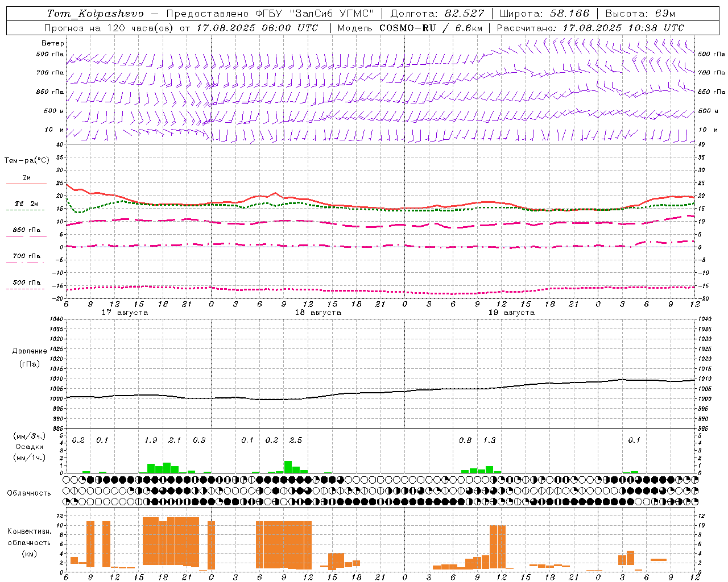This screenshot has width=728, height=582.
Task: Click the Конвективн. convective cloud label
Action: pyautogui.click(x=29, y=531)
